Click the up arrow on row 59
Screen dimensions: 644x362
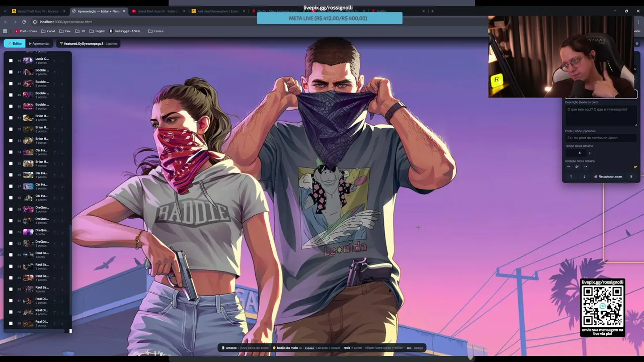[56, 209]
